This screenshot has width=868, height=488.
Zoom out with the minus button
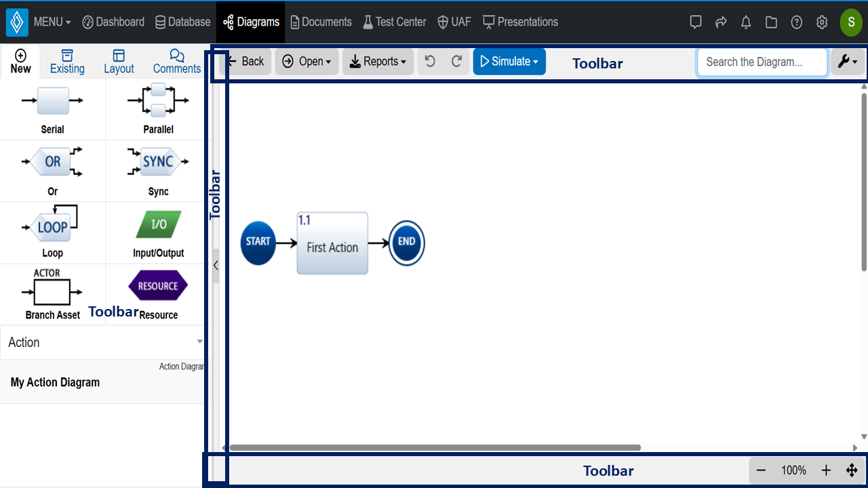761,470
